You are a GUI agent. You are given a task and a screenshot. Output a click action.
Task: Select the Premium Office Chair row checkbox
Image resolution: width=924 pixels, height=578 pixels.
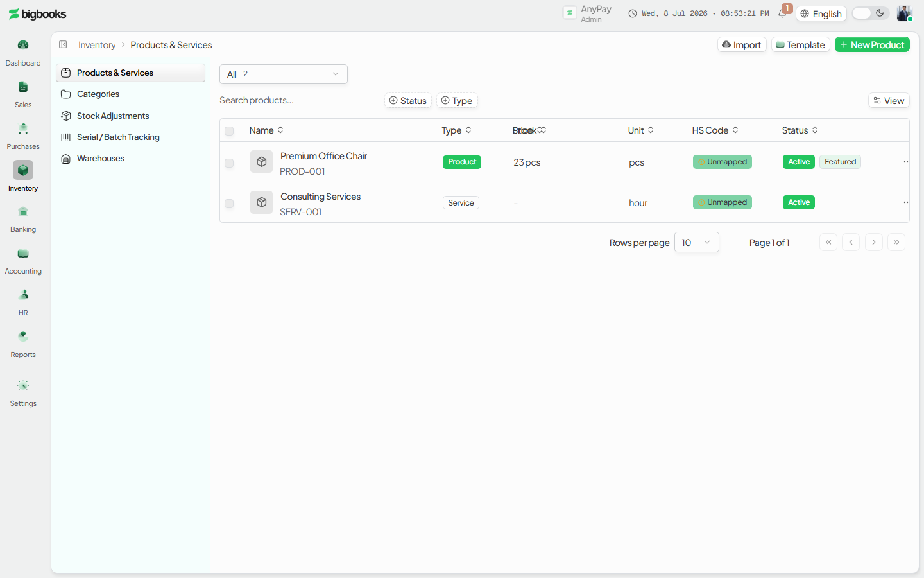(x=229, y=163)
